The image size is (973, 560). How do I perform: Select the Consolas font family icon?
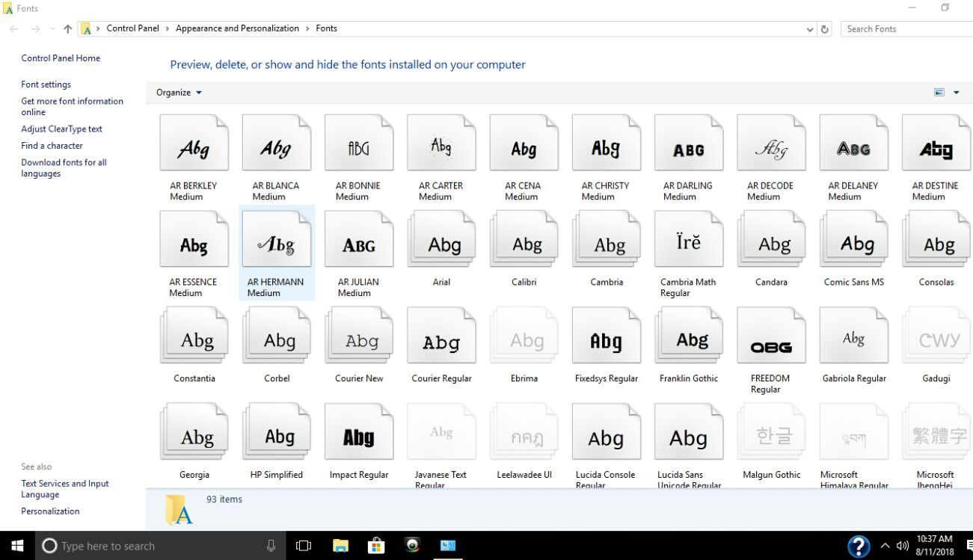pos(936,239)
